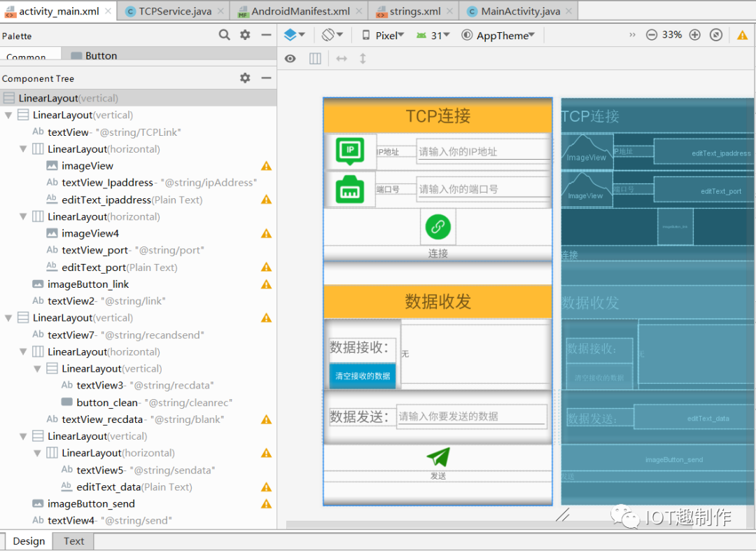Open the AppTheme dropdown
The image size is (756, 551).
click(498, 35)
